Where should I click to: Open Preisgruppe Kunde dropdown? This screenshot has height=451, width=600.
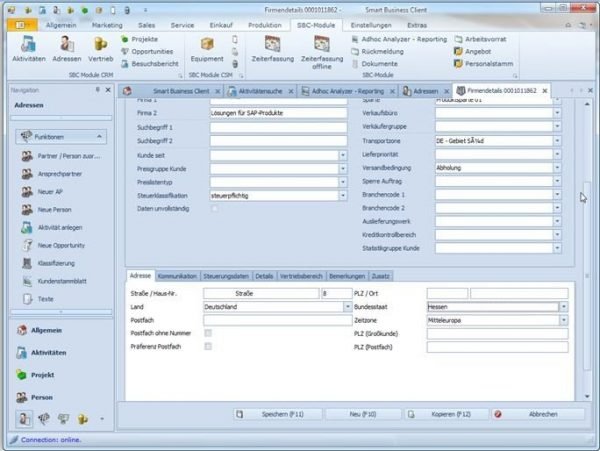[x=343, y=169]
